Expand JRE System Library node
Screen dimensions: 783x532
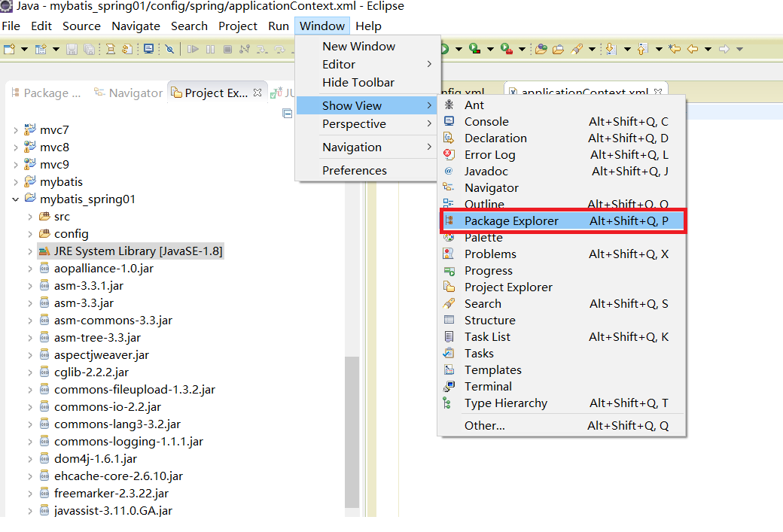[x=30, y=251]
